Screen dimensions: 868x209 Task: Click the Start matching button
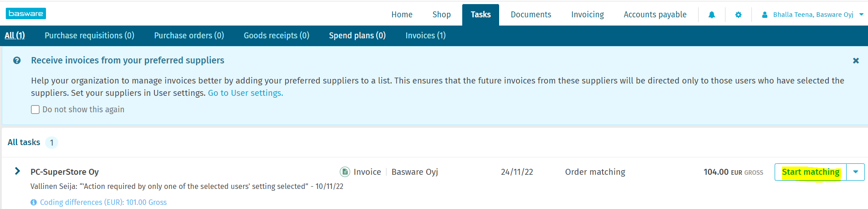coord(810,172)
